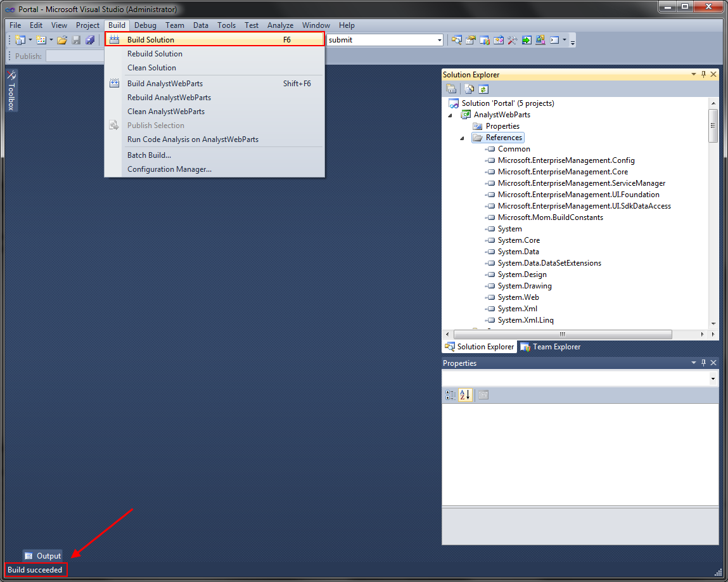
Task: Select Rebuild AnalystWebParts menu entry
Action: [x=215, y=98]
